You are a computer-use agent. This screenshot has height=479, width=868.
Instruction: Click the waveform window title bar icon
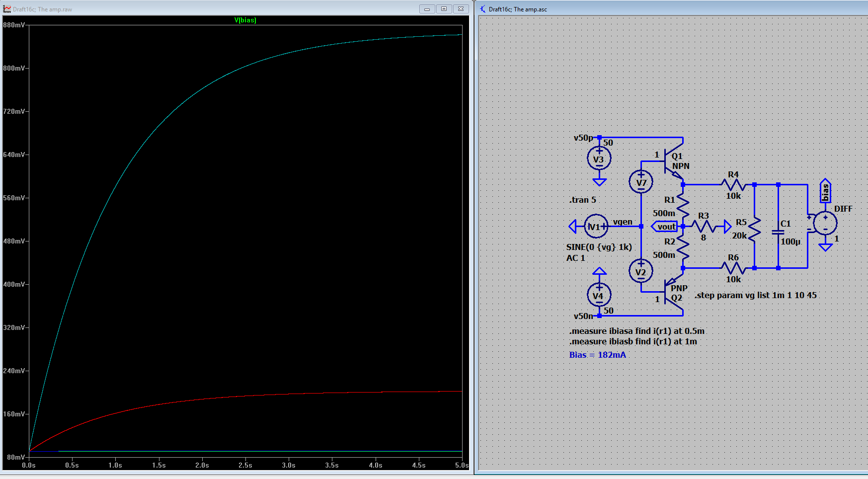[7, 9]
